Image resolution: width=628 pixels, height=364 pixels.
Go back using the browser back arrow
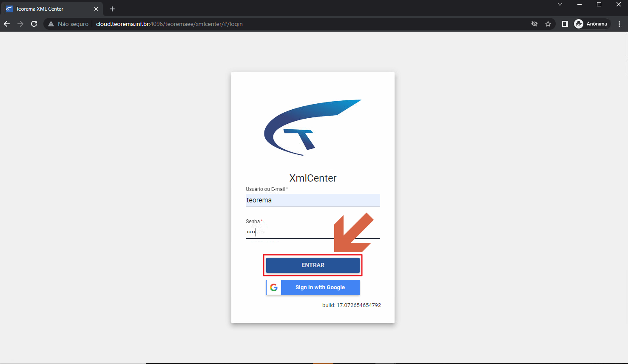(x=7, y=24)
